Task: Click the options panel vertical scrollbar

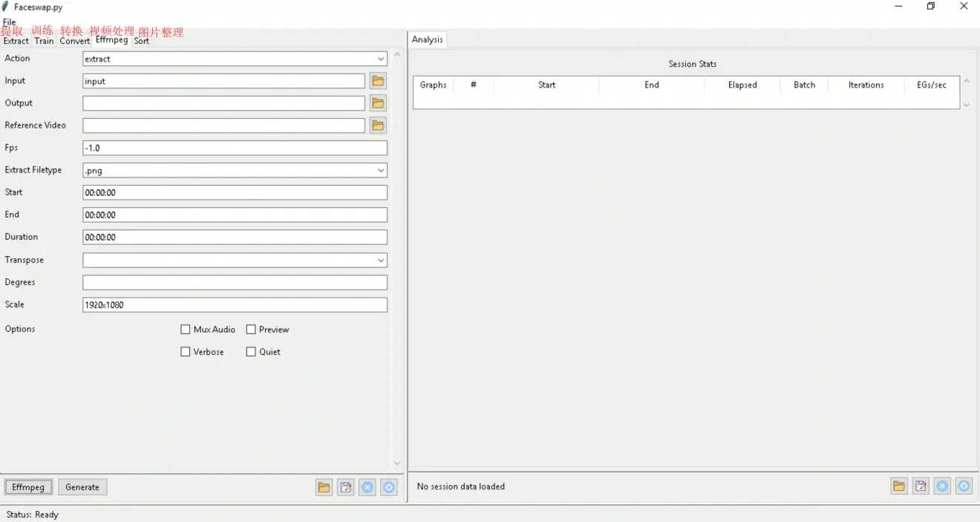Action: pos(396,260)
